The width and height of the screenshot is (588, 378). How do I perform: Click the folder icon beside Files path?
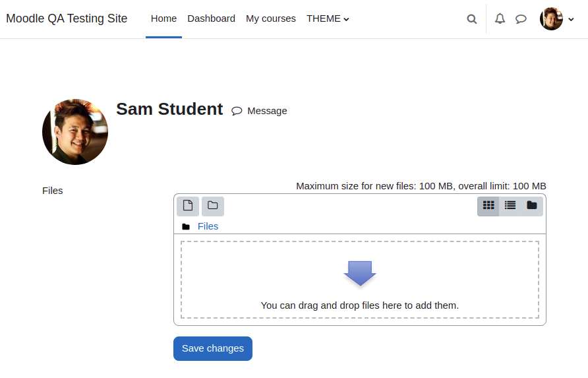[x=186, y=227]
